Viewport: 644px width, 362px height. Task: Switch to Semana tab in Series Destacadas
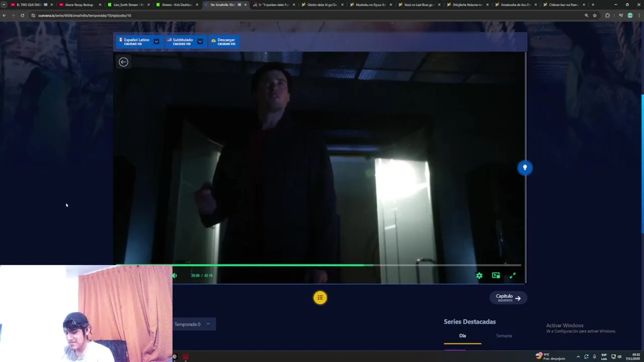tap(504, 336)
